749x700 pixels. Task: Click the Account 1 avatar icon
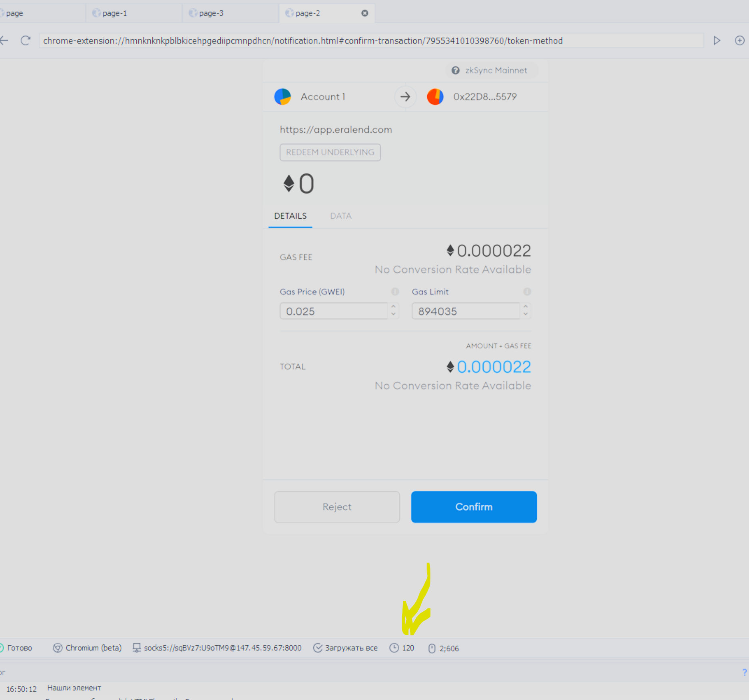click(x=283, y=97)
